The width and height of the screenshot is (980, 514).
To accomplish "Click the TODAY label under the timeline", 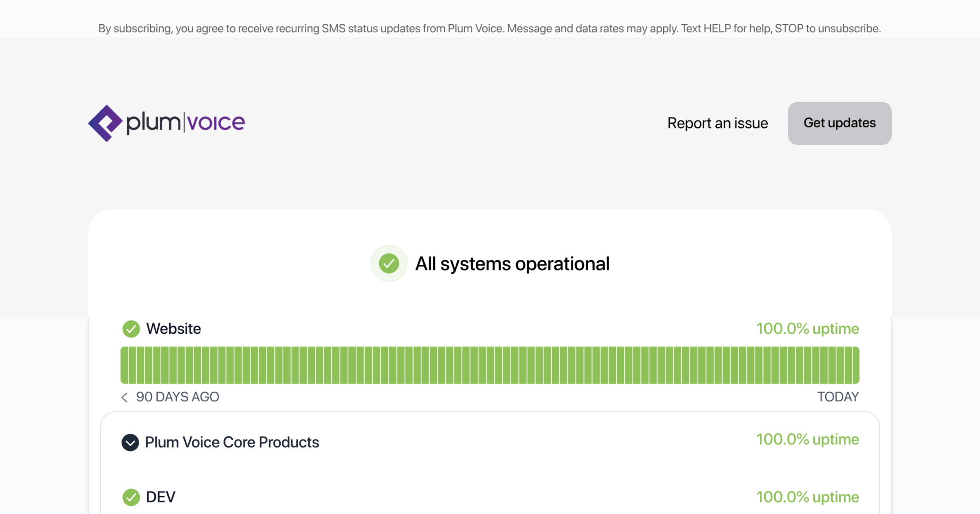I will coord(838,397).
